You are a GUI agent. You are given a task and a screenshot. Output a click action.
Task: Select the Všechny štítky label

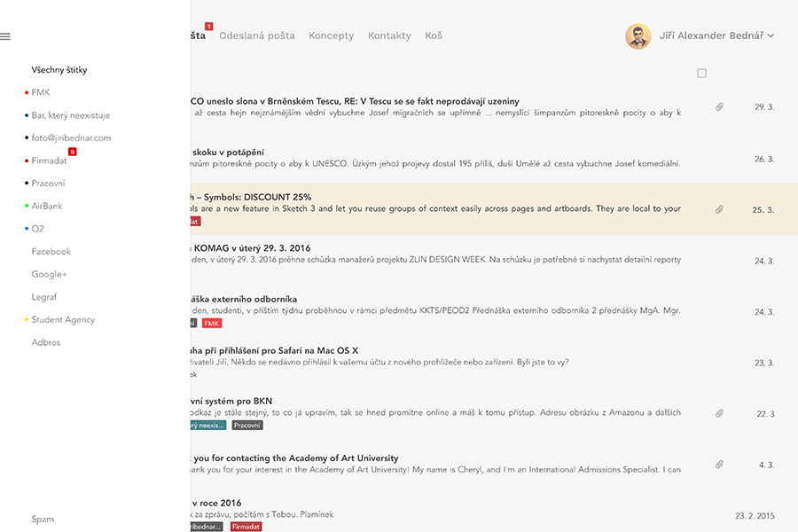click(59, 70)
